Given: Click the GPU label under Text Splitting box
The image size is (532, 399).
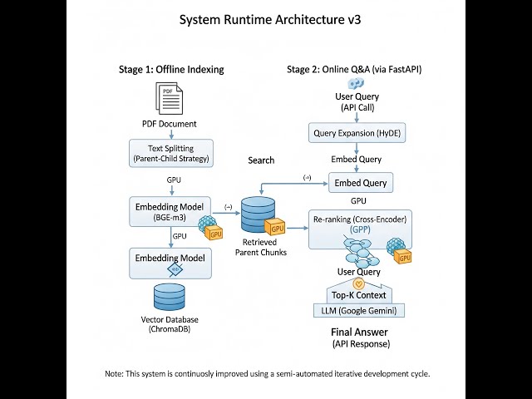Looking at the screenshot, I should (x=174, y=180).
